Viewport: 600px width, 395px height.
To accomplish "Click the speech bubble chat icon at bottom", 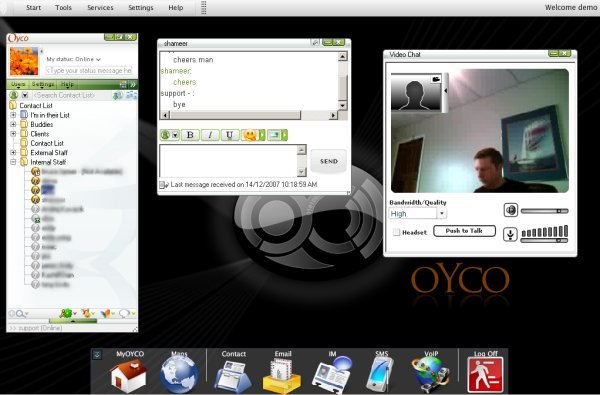I will (124, 313).
